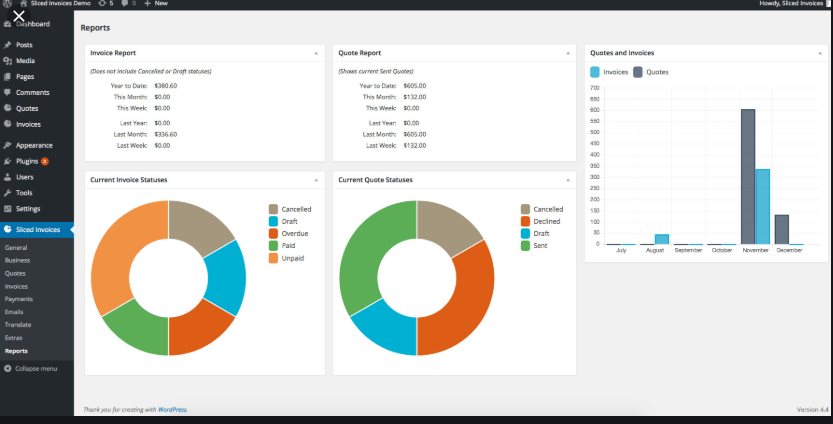Open the Emails submenu item

click(14, 312)
